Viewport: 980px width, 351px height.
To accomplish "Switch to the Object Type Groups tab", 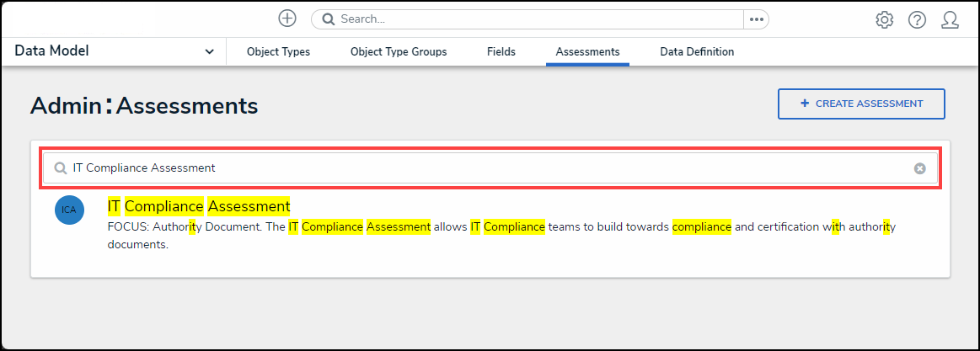I will (399, 52).
